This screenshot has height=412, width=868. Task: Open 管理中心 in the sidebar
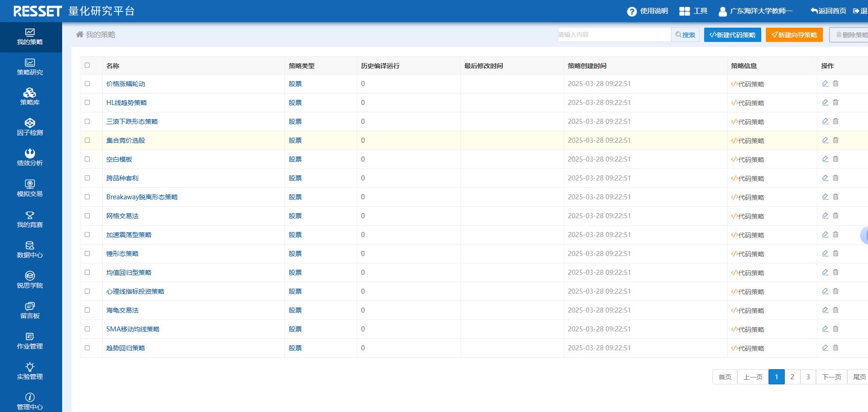30,401
